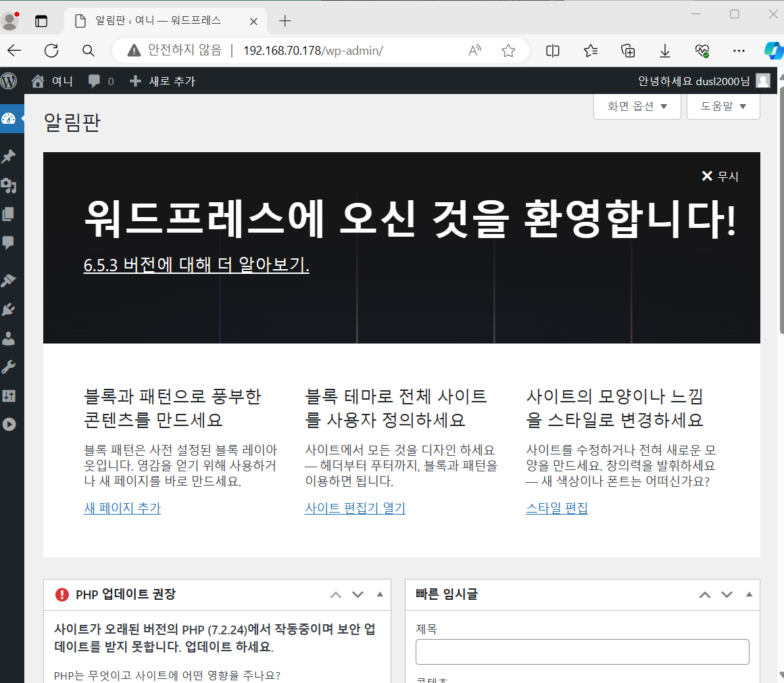Open user profile 안녕하세요 dusl2000님
The height and width of the screenshot is (683, 784).
[704, 81]
